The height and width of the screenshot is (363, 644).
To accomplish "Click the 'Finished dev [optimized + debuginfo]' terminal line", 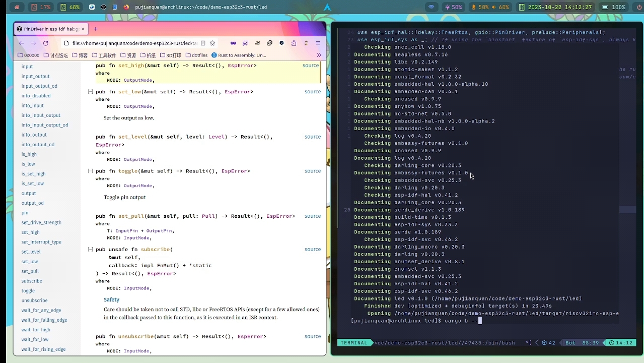I will tap(458, 306).
